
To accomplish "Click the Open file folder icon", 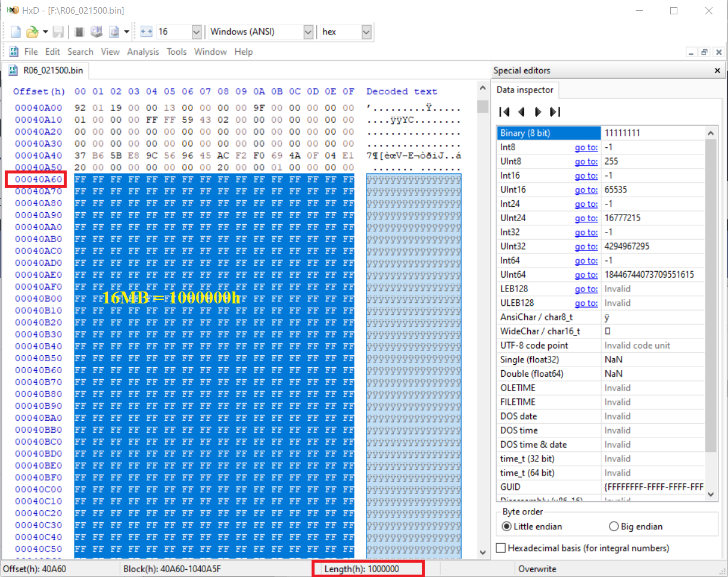I will [x=32, y=32].
